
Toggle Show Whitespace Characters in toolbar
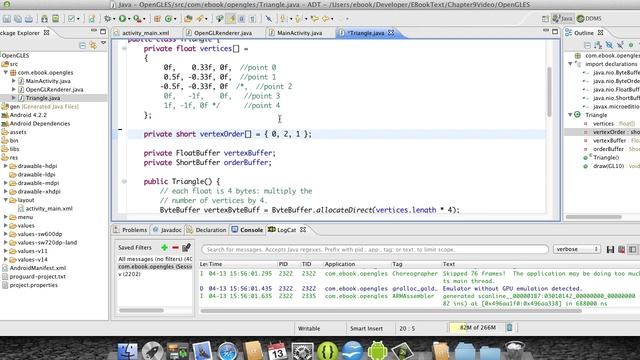click(253, 19)
